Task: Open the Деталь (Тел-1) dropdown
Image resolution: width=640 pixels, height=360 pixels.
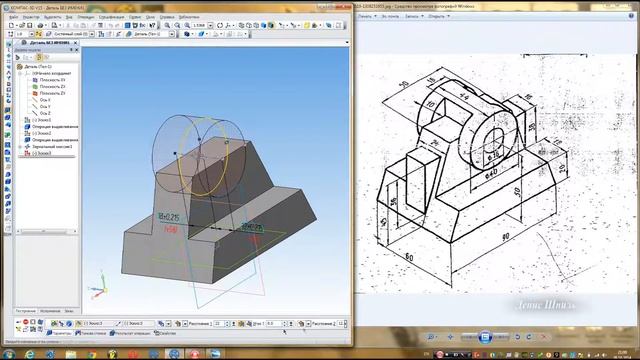Action: 172,34
